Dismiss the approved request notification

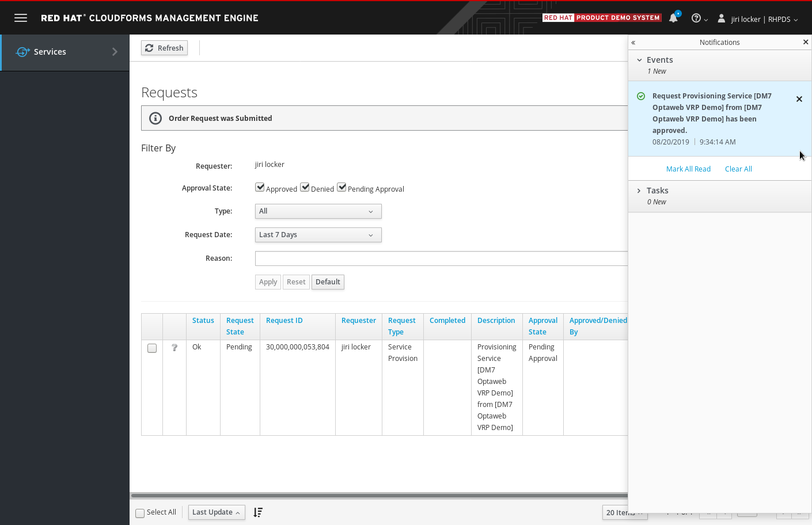799,99
